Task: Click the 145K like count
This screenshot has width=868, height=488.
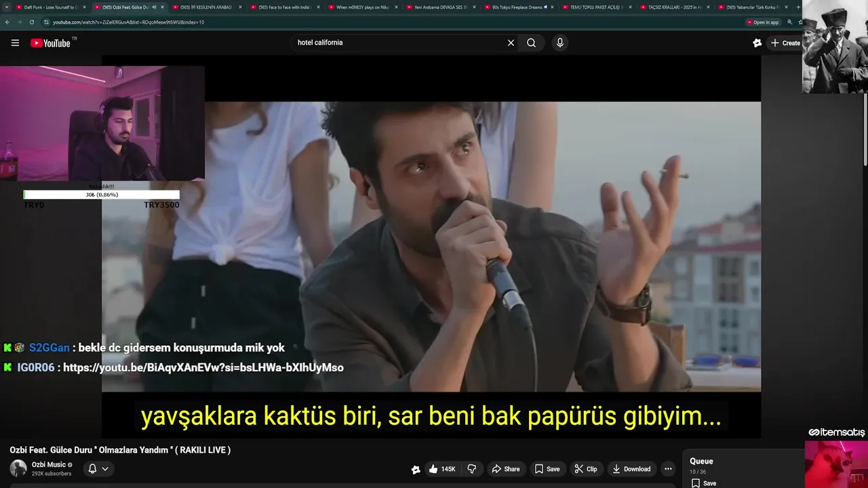Action: 448,469
